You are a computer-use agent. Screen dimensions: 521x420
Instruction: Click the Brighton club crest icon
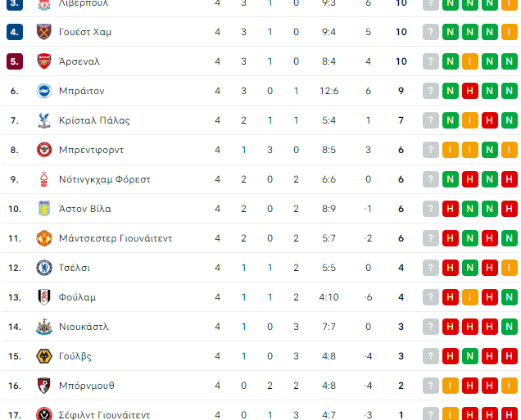tap(44, 91)
